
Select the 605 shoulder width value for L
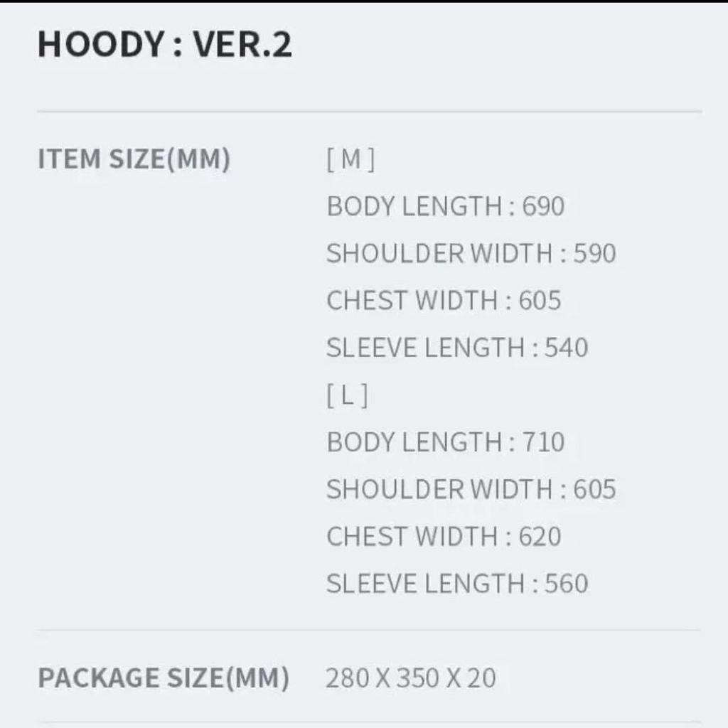click(x=594, y=489)
